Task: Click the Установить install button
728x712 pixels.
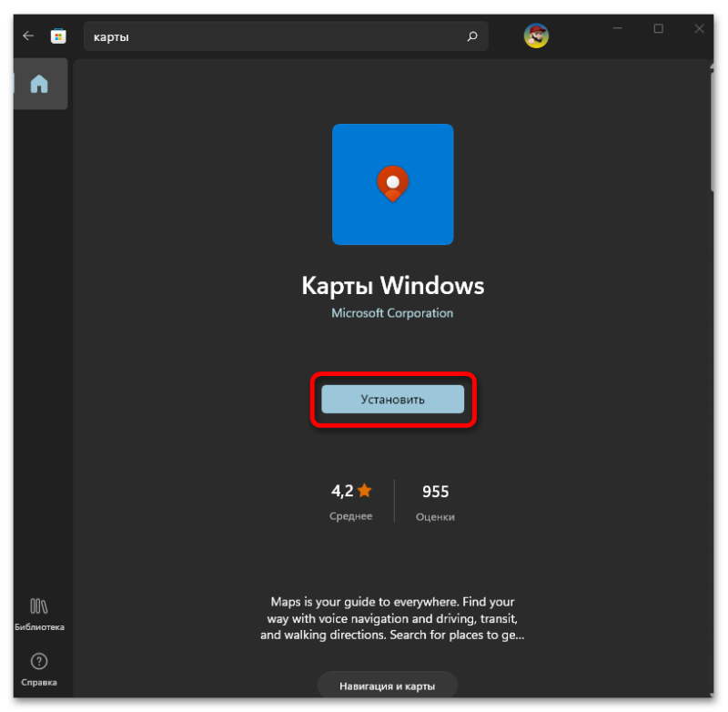Action: click(x=393, y=400)
